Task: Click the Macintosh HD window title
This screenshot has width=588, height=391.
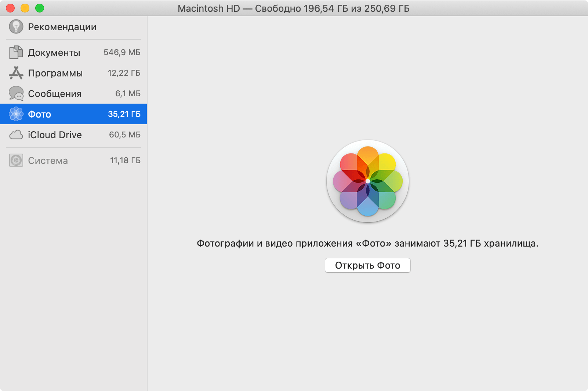Action: coord(294,8)
